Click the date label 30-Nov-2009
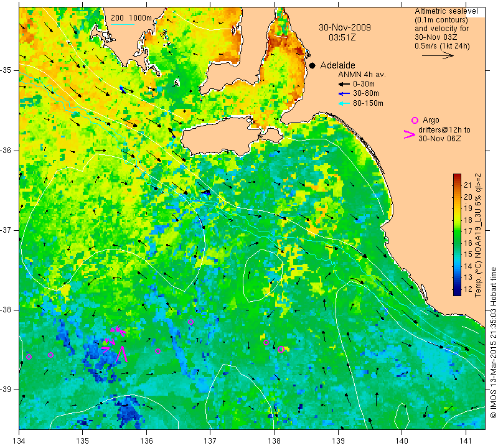The image size is (498, 448). point(345,27)
